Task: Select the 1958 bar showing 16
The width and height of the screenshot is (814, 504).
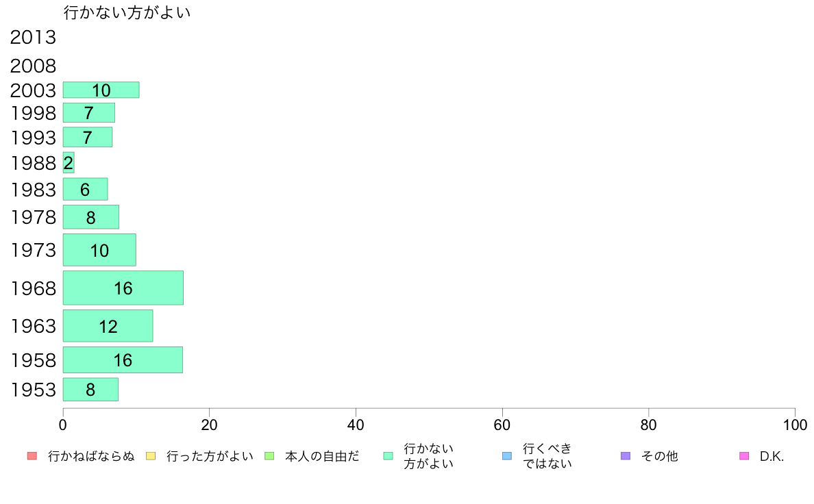Action: [123, 360]
